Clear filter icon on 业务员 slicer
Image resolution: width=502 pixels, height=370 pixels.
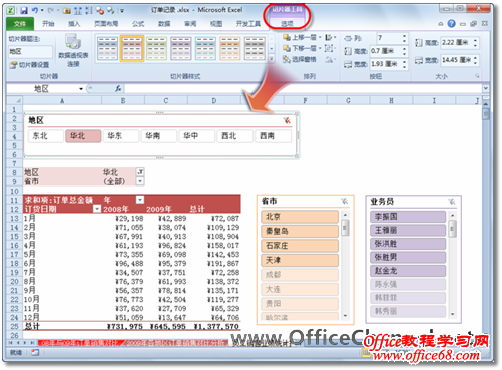[x=452, y=202]
